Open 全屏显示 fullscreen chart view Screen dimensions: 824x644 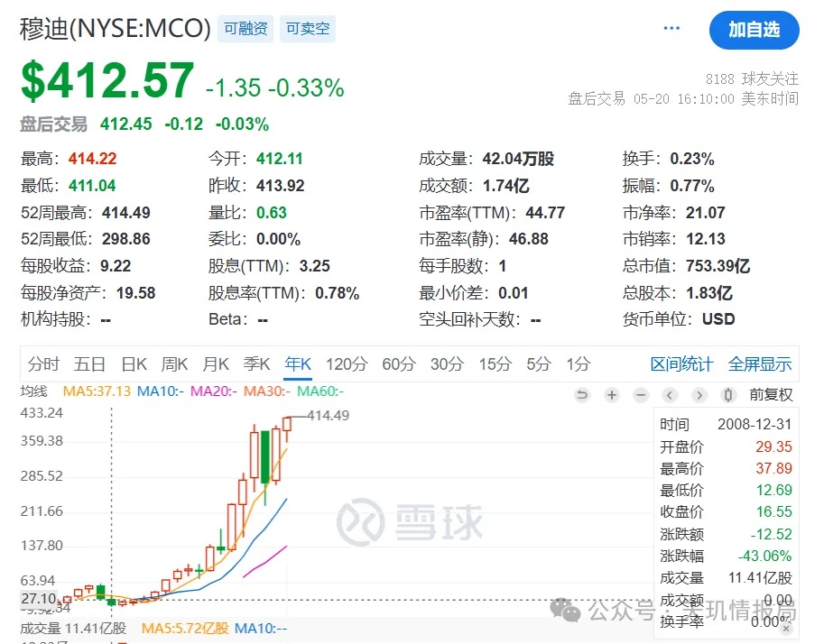click(x=760, y=364)
